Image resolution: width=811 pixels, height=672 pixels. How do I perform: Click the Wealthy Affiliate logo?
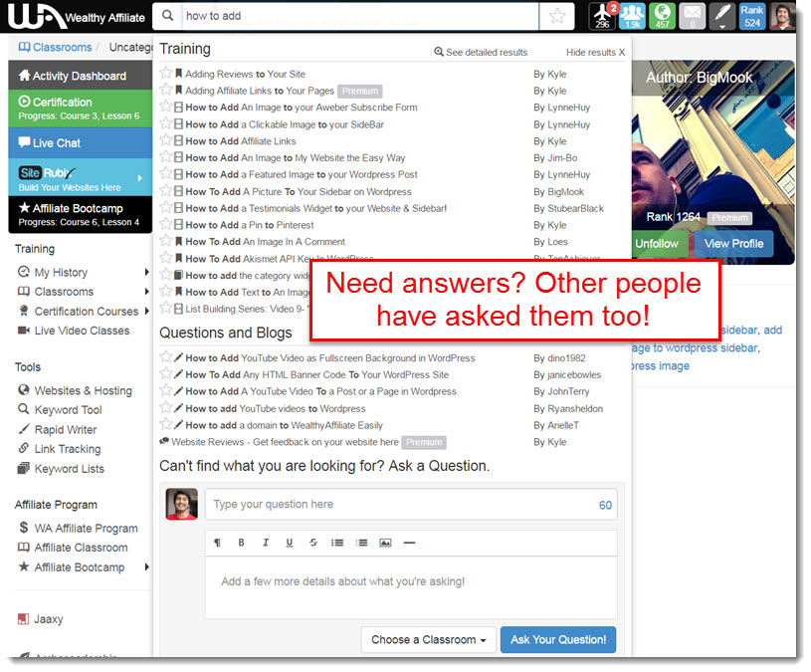click(x=77, y=17)
